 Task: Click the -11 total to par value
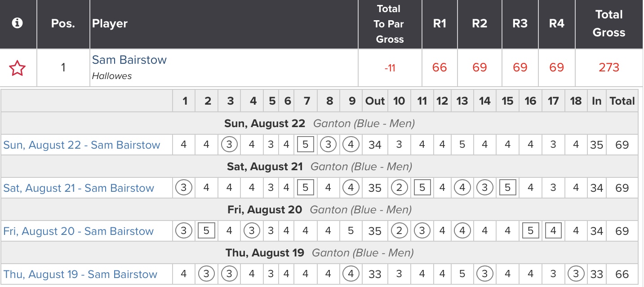pos(389,68)
